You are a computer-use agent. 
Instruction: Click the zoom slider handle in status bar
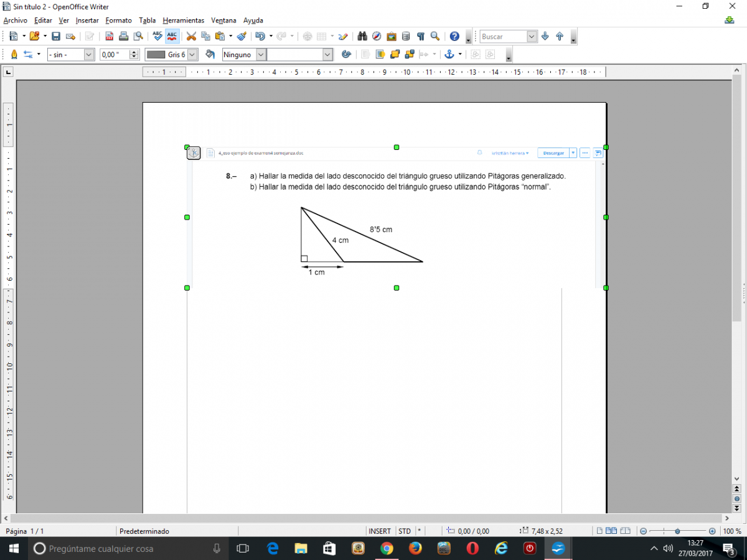(677, 531)
